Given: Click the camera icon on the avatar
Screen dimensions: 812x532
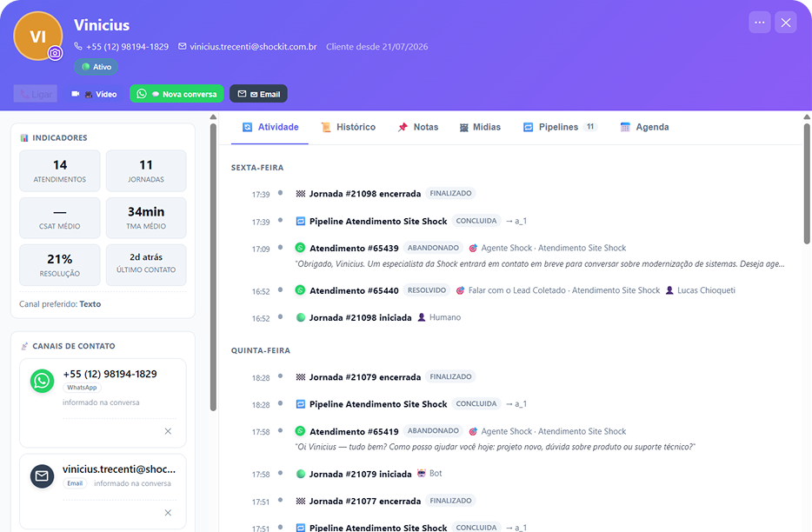Looking at the screenshot, I should click(56, 53).
